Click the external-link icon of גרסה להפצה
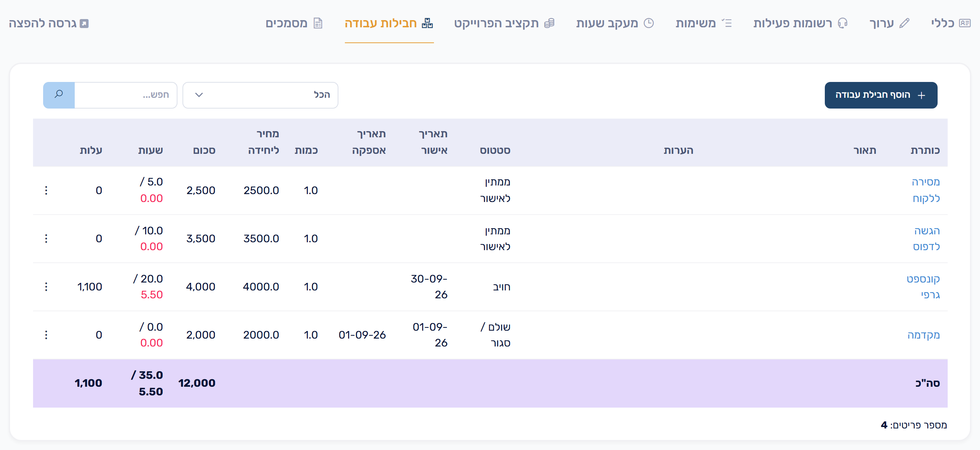This screenshot has width=980, height=450. click(84, 24)
